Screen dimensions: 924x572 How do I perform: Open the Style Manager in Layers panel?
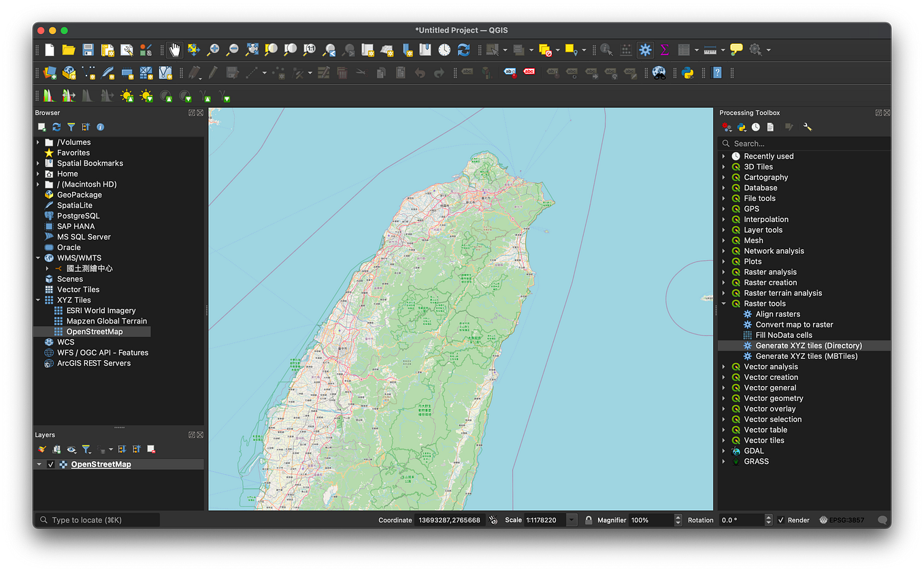click(42, 449)
